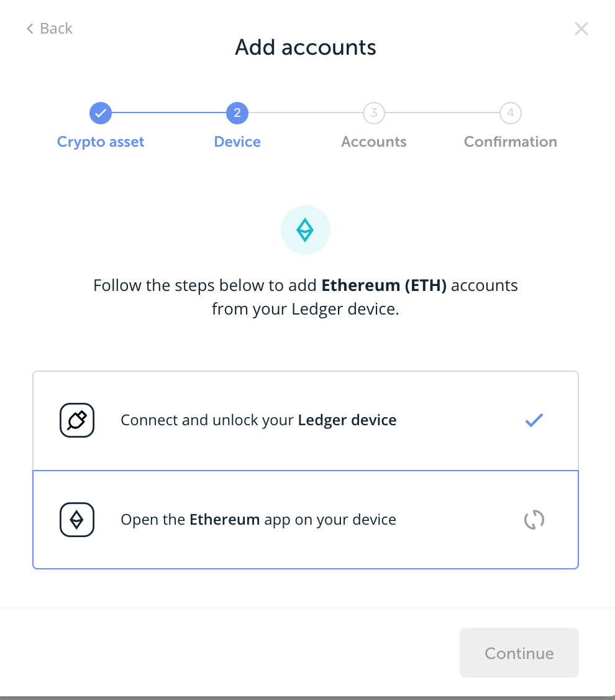
Task: Click the Device step heading text
Action: (237, 142)
